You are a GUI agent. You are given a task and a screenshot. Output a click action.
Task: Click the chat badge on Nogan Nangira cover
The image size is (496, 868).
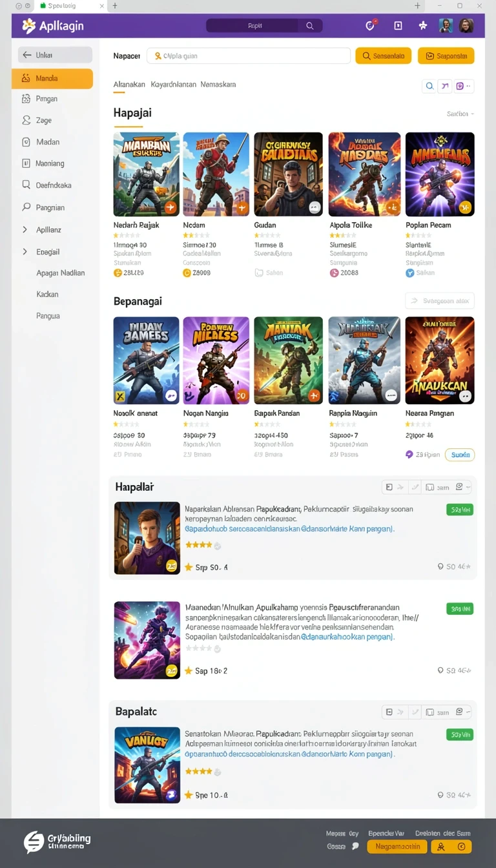pos(242,396)
